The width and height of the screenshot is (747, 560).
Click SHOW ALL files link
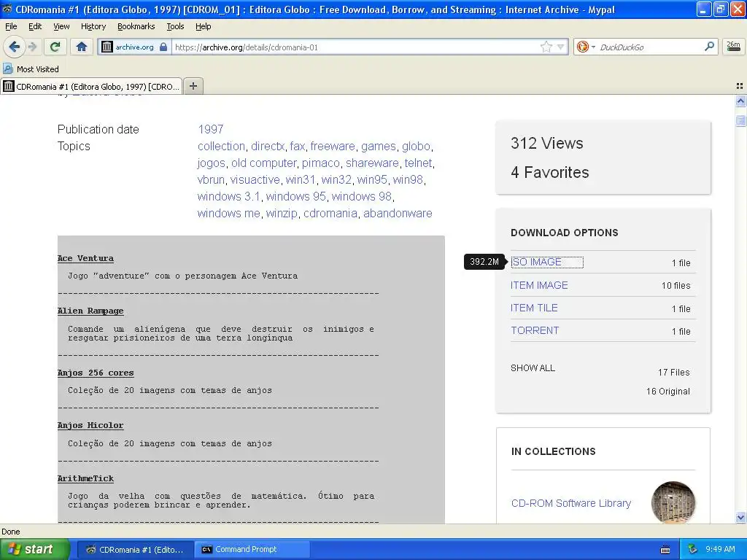533,367
